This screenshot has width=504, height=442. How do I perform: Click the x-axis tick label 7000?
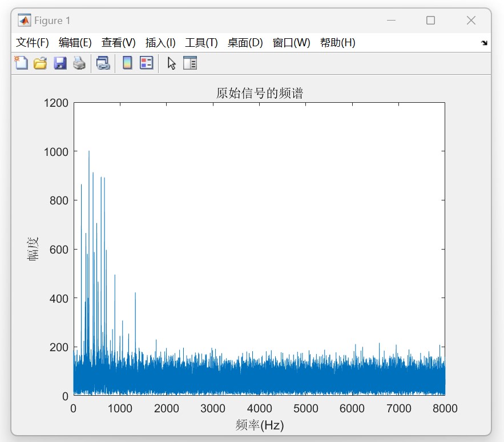click(398, 408)
